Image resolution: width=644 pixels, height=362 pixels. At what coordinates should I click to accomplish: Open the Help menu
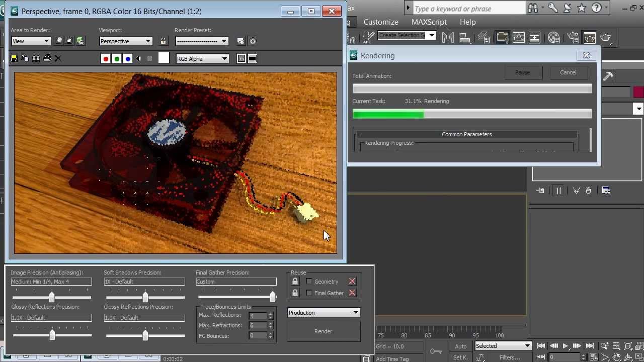467,22
